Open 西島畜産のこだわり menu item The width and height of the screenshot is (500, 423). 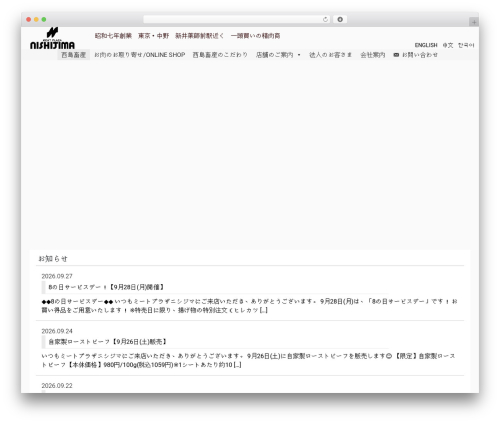click(x=220, y=55)
